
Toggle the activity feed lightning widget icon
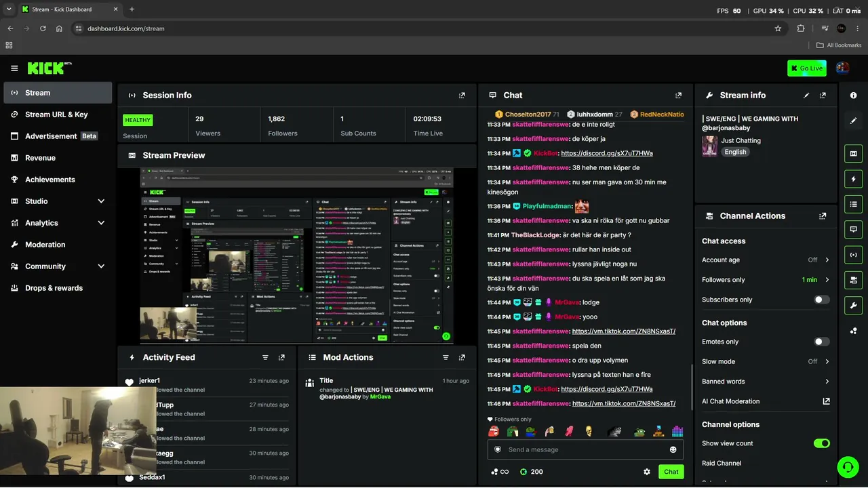pos(854,179)
